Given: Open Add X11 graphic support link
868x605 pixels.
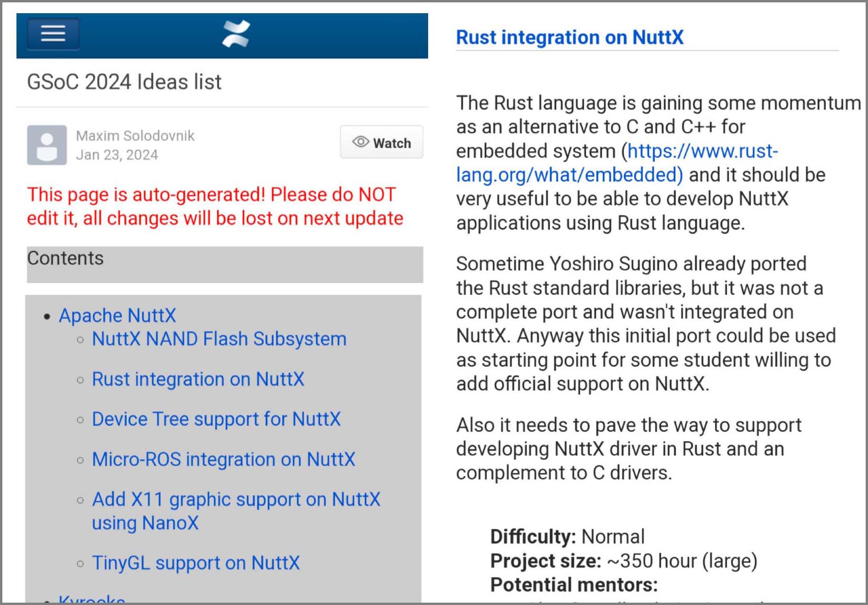Looking at the screenshot, I should [236, 511].
